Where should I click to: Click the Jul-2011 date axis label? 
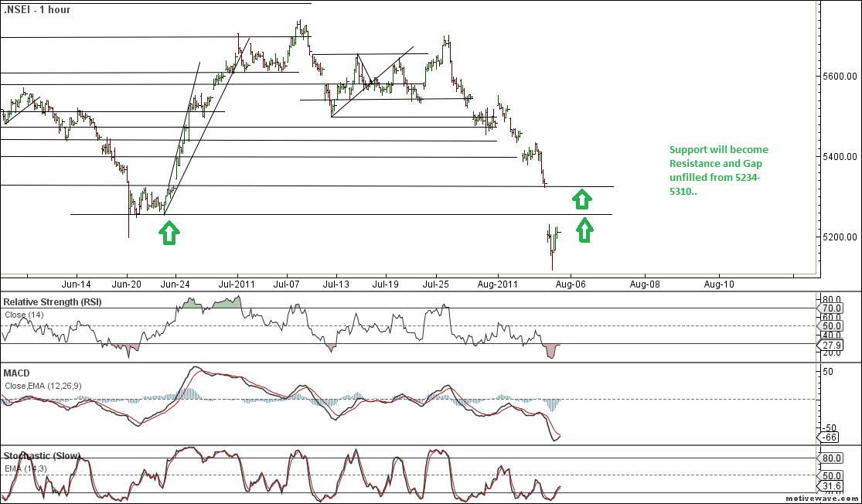click(x=235, y=285)
